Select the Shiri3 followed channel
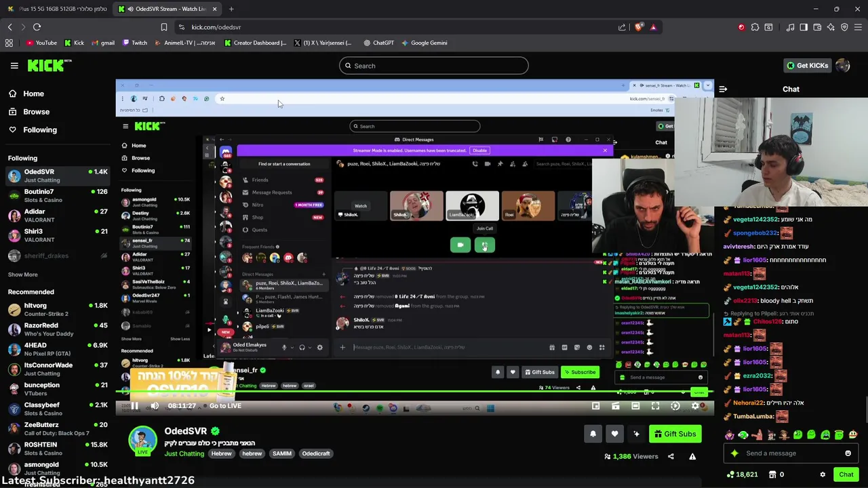The height and width of the screenshot is (488, 868). pyautogui.click(x=57, y=235)
